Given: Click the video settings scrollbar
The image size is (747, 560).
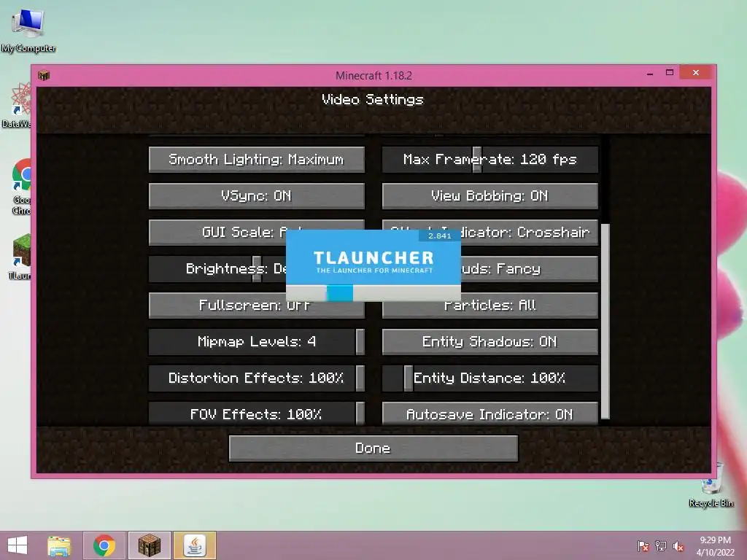Looking at the screenshot, I should pyautogui.click(x=605, y=322).
